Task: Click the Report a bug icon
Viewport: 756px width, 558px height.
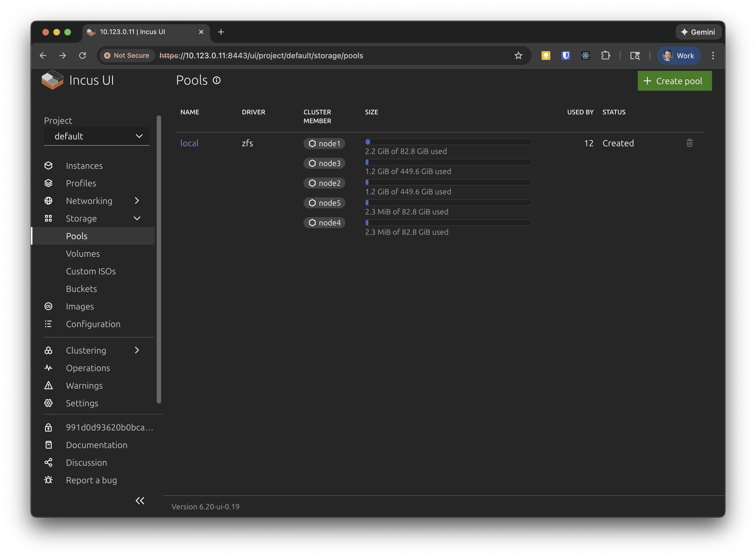Action: (49, 480)
